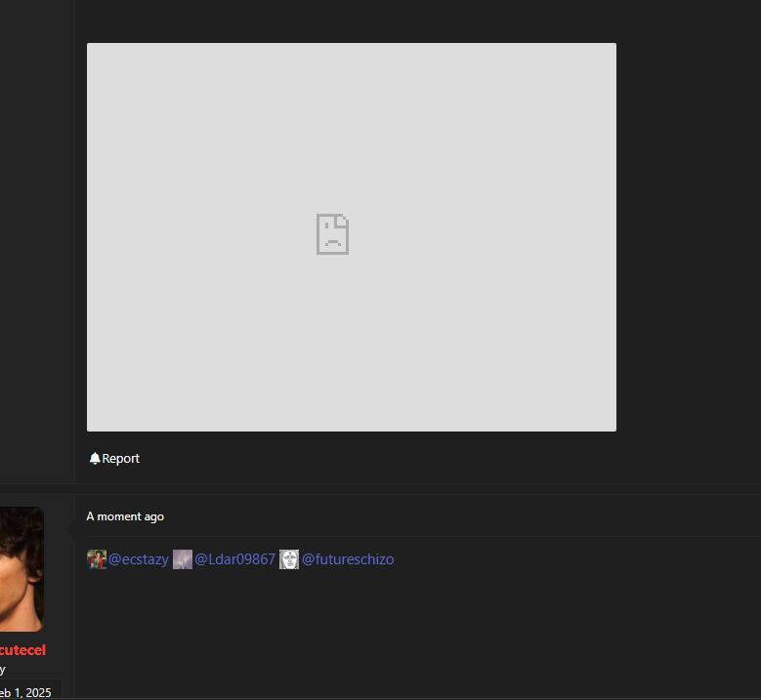Click the small avatar beside @ecstazy
Screen dimensions: 761x700
coord(97,559)
